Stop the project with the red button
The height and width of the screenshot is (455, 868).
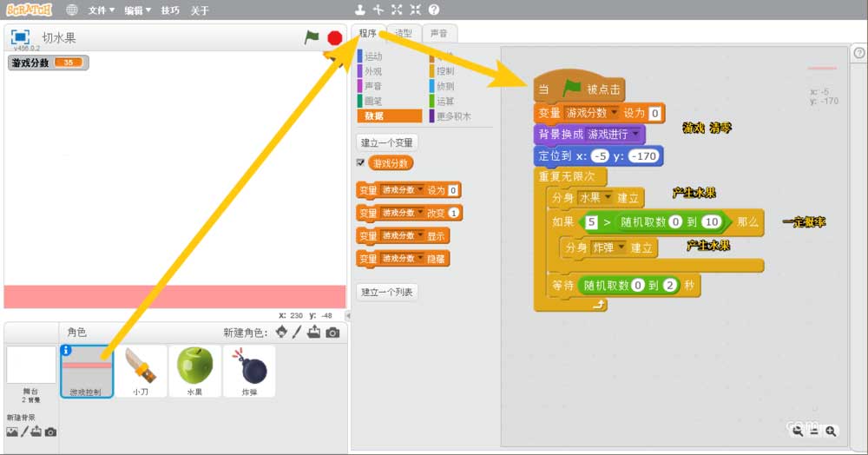tap(334, 37)
